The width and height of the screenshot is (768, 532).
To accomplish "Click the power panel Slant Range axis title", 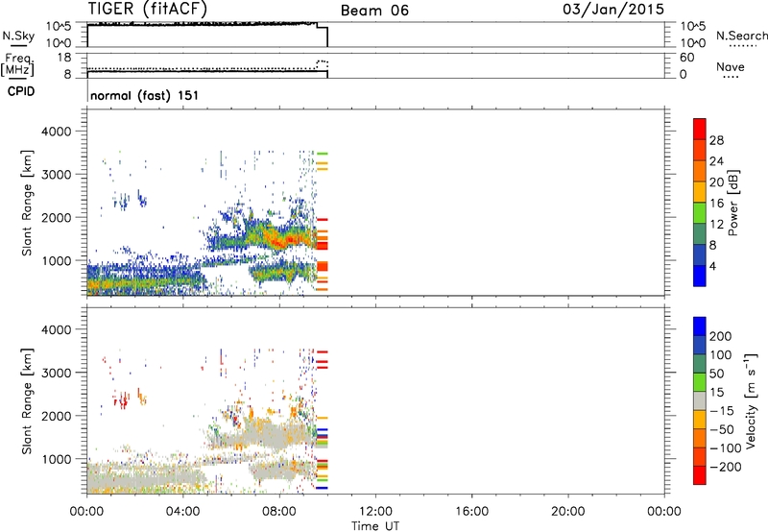I will click(27, 203).
